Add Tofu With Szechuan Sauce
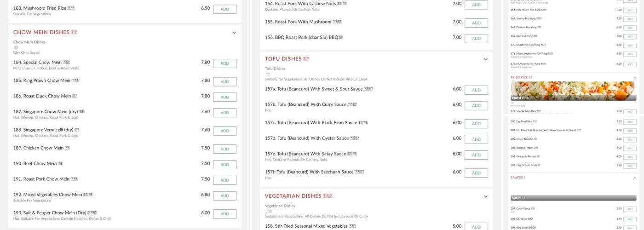The width and height of the screenshot is (644, 230). click(x=476, y=173)
